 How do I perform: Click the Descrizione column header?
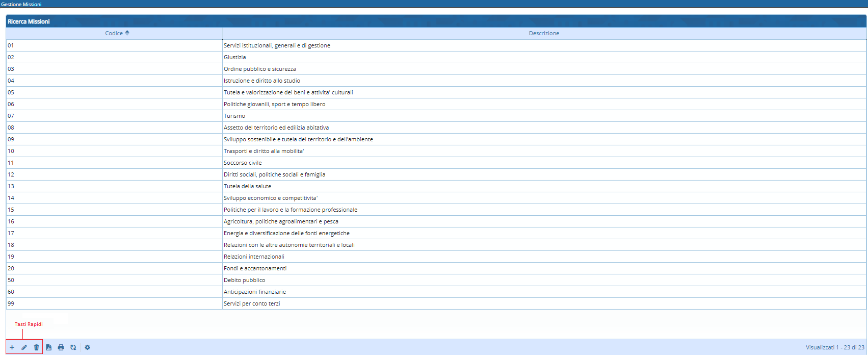[543, 33]
